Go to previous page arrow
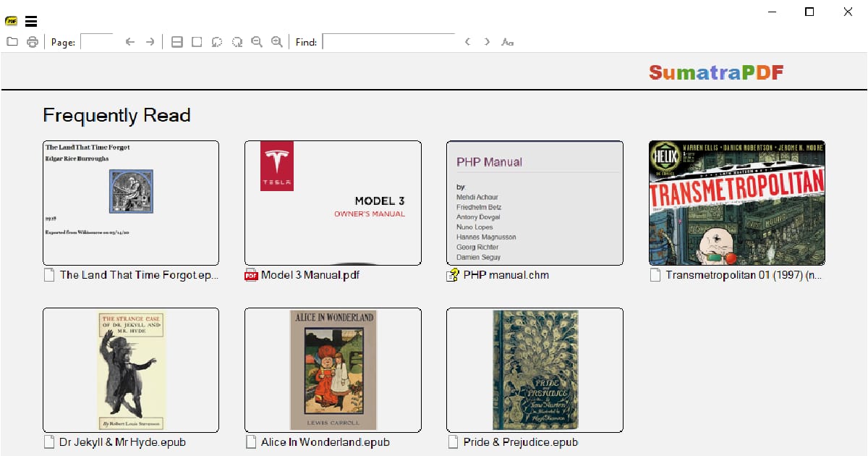The image size is (868, 456). tap(130, 42)
